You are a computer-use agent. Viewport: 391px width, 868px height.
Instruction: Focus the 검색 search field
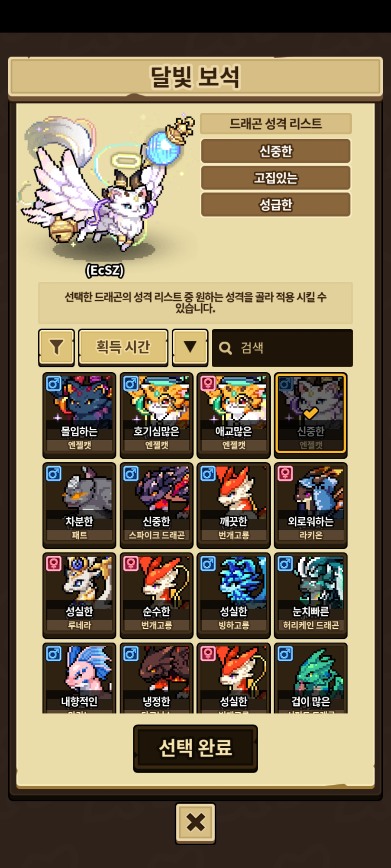(282, 348)
